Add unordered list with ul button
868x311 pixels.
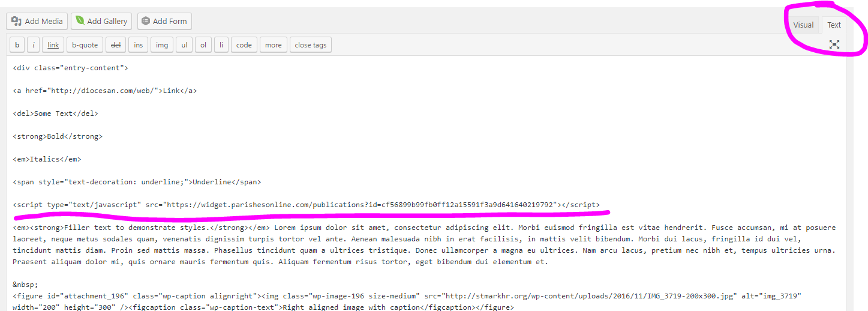click(x=185, y=45)
